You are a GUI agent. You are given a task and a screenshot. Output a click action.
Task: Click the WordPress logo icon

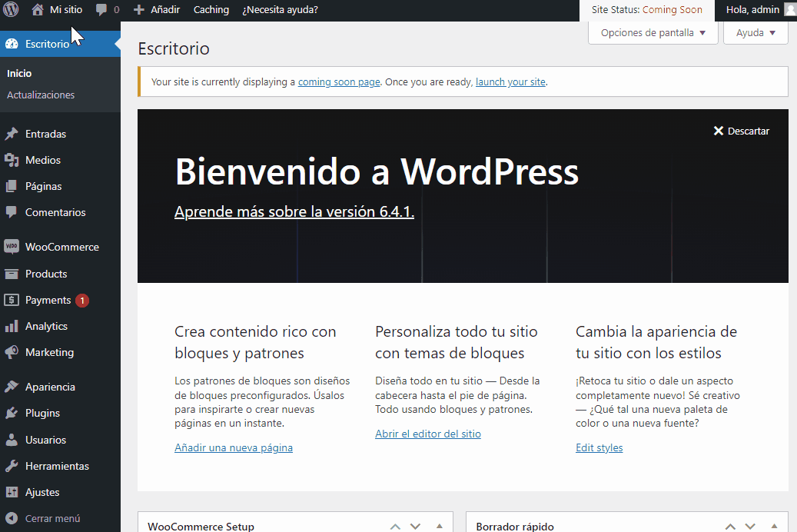click(11, 9)
